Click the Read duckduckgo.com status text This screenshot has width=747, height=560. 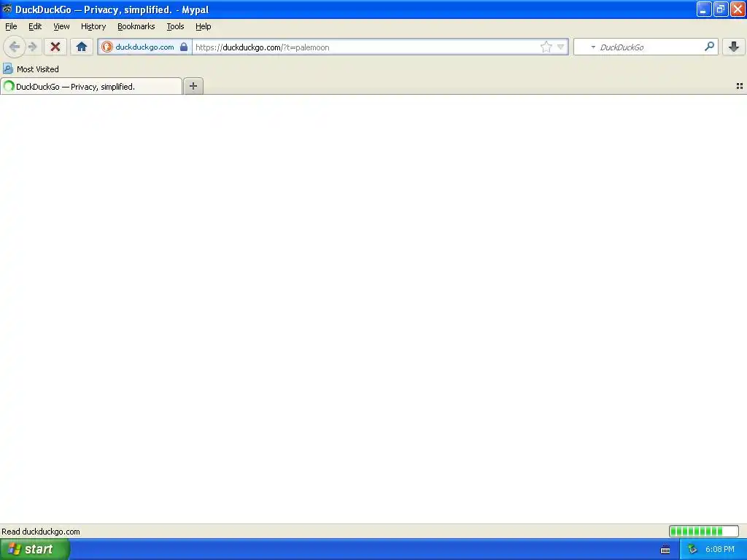click(x=41, y=532)
